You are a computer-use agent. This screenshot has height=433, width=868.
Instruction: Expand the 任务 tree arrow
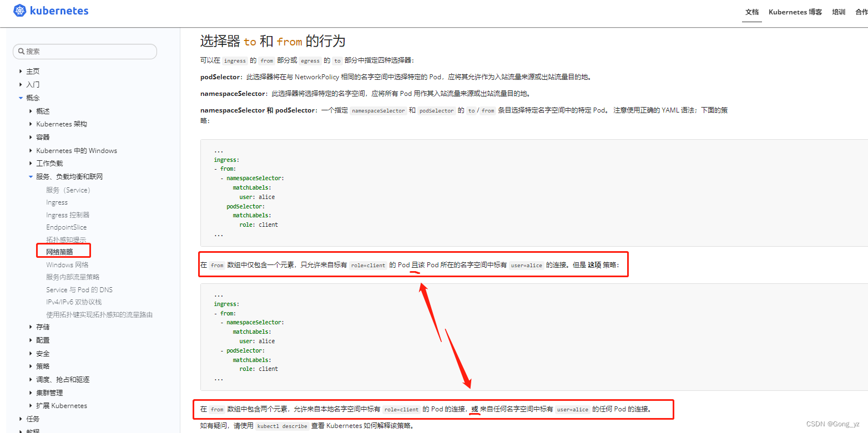point(21,419)
